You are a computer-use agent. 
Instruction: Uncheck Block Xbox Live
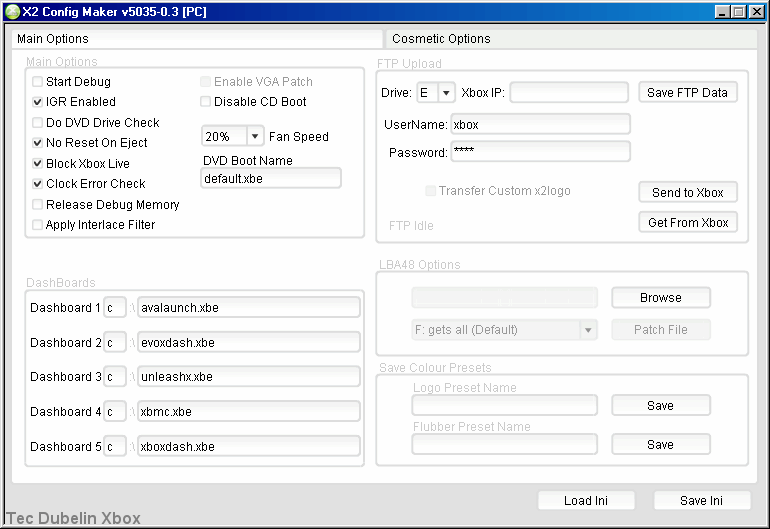(x=37, y=163)
